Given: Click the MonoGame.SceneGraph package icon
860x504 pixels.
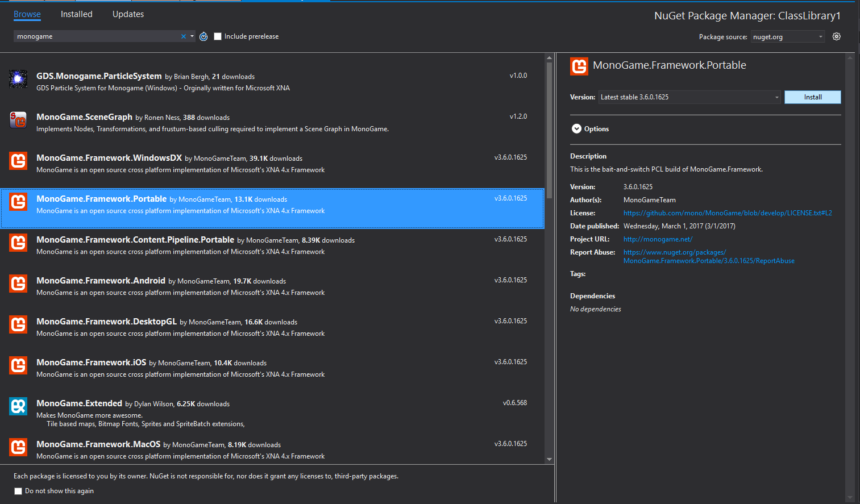Looking at the screenshot, I should coord(18,120).
